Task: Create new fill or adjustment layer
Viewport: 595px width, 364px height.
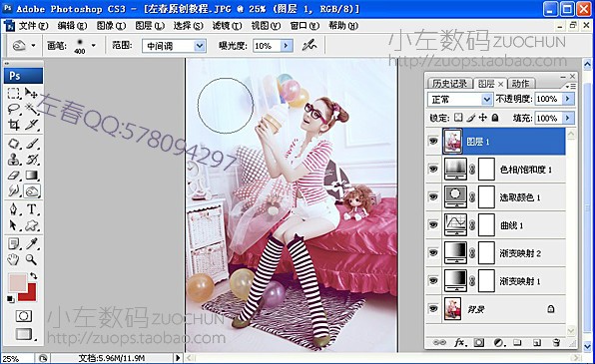Action: click(x=499, y=343)
